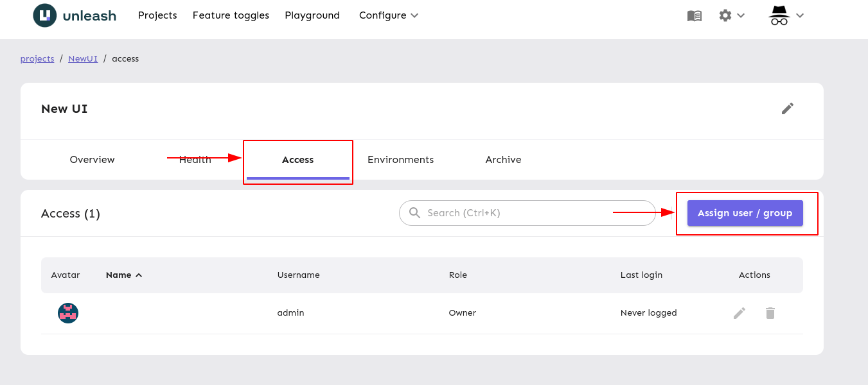This screenshot has height=385, width=868.
Task: Click the Assign user / group button
Action: pos(744,212)
